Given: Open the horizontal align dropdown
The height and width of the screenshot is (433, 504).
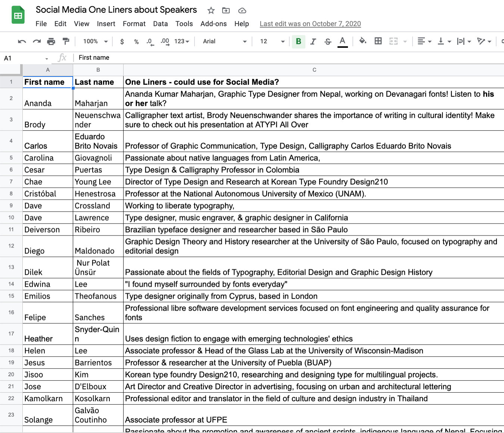Looking at the screenshot, I should tap(424, 41).
